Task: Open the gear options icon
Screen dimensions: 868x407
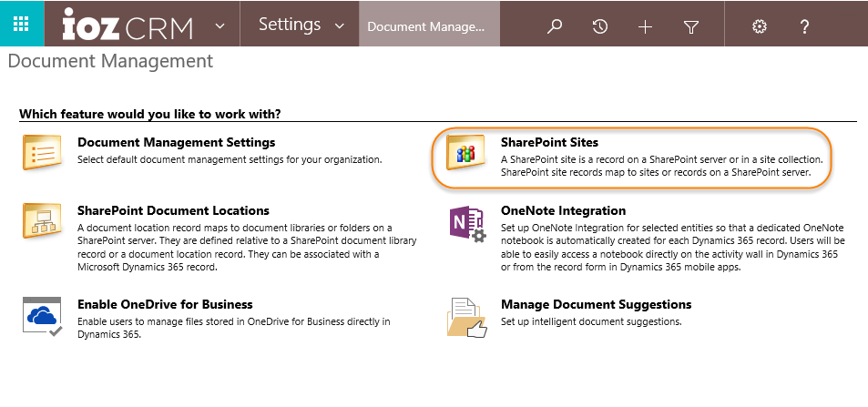Action: 760,26
